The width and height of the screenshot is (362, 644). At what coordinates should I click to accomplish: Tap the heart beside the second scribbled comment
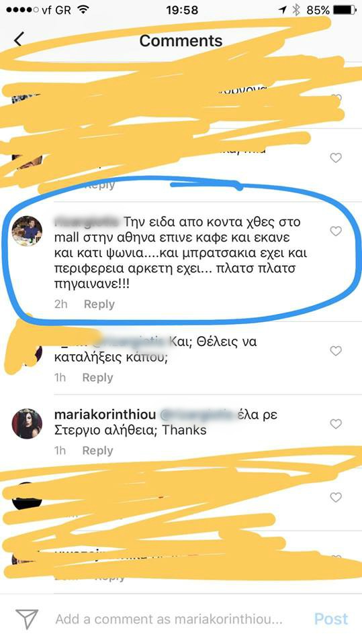click(x=336, y=158)
